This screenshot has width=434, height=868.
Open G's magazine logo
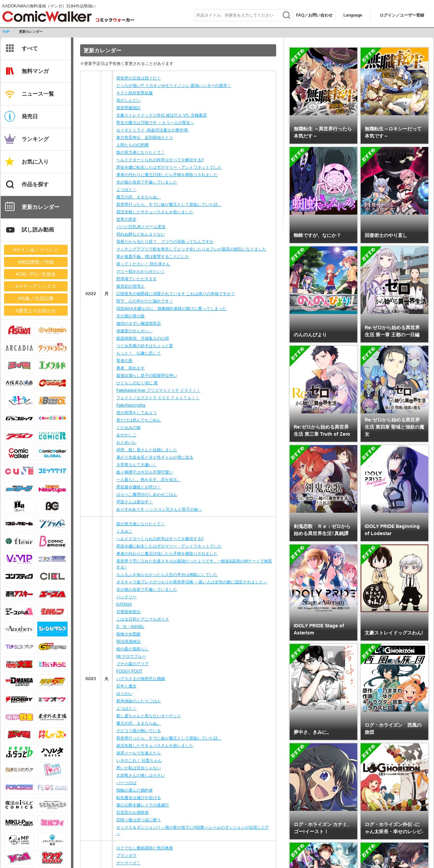(x=52, y=647)
